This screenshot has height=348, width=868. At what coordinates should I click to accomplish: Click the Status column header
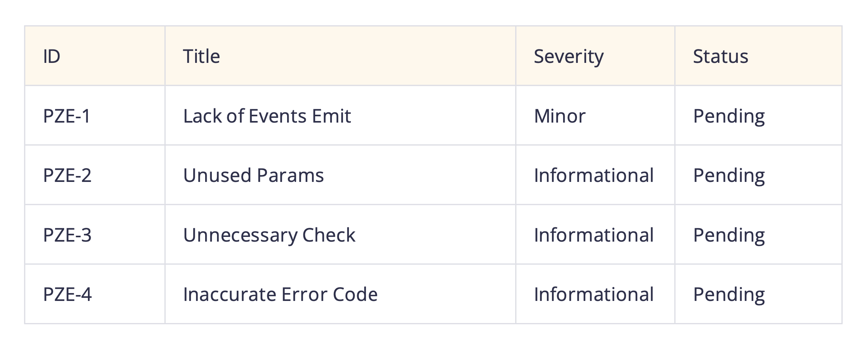point(721,56)
